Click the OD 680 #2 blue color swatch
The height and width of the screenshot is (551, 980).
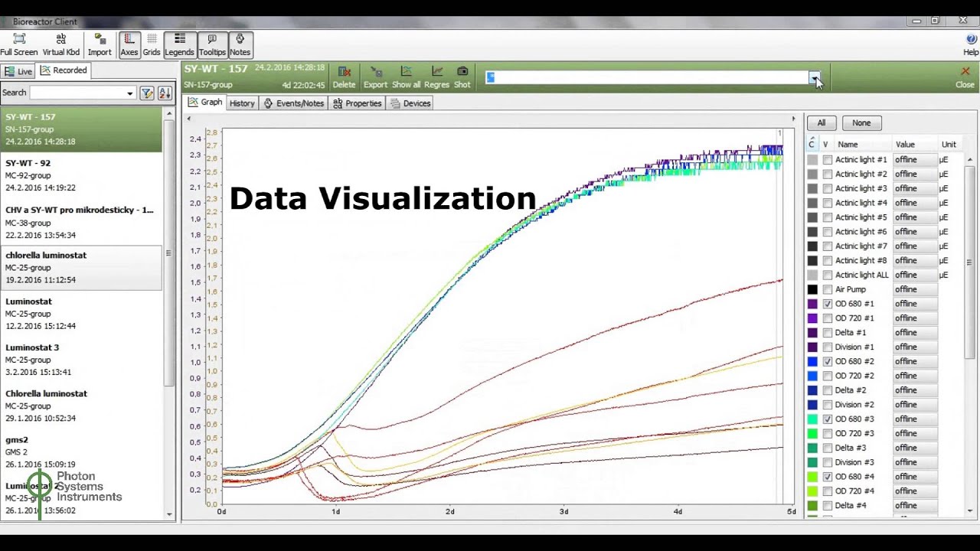[812, 361]
